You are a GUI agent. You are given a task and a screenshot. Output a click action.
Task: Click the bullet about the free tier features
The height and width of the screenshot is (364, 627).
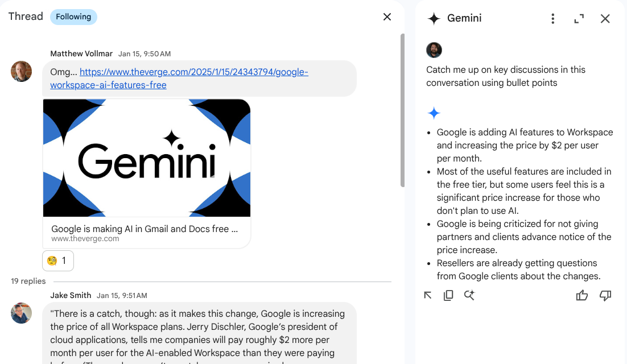524,191
